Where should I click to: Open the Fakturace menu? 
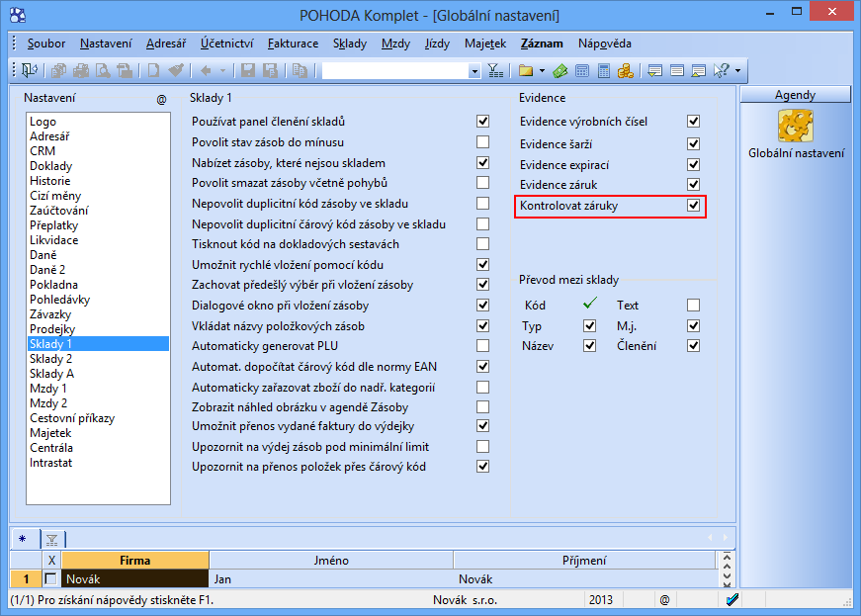pos(293,44)
